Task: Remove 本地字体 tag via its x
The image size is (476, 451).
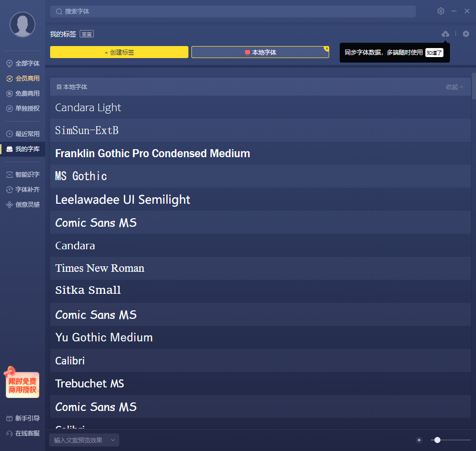Action: pos(327,49)
